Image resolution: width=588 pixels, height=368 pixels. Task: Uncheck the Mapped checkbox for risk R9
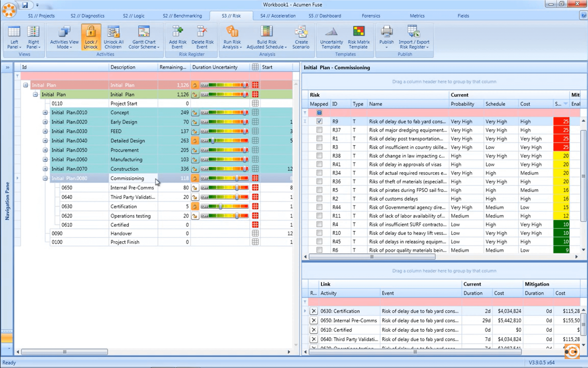pyautogui.click(x=319, y=121)
